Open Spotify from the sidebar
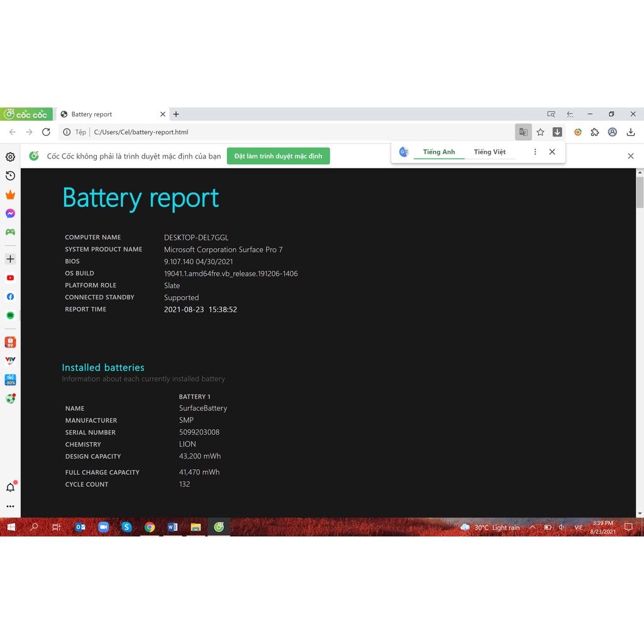Screen dimensions: 644x644 click(x=10, y=316)
